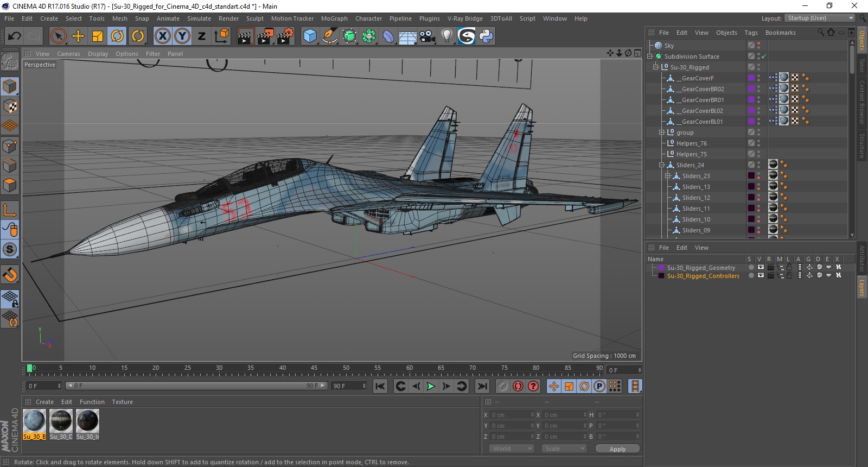Image resolution: width=868 pixels, height=467 pixels.
Task: Toggle Subdivision Surface enabled checkmark
Action: (764, 56)
